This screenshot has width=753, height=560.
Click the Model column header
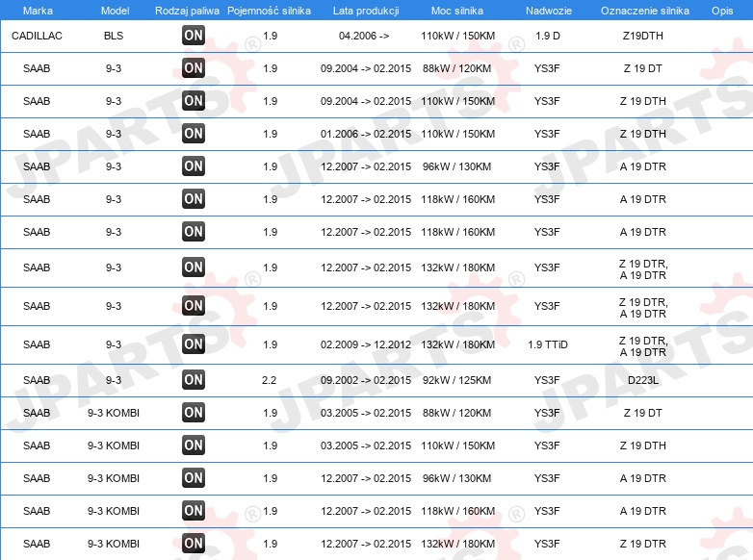[x=115, y=11]
